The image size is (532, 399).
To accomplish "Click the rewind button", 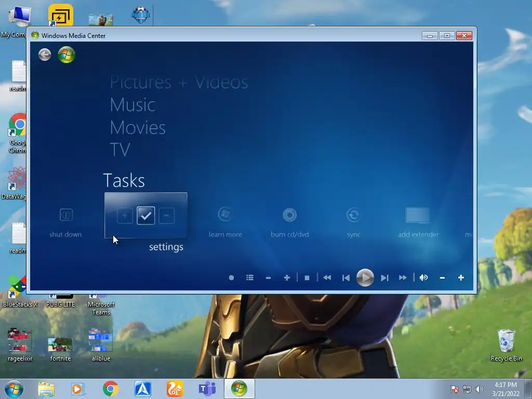I will 327,278.
